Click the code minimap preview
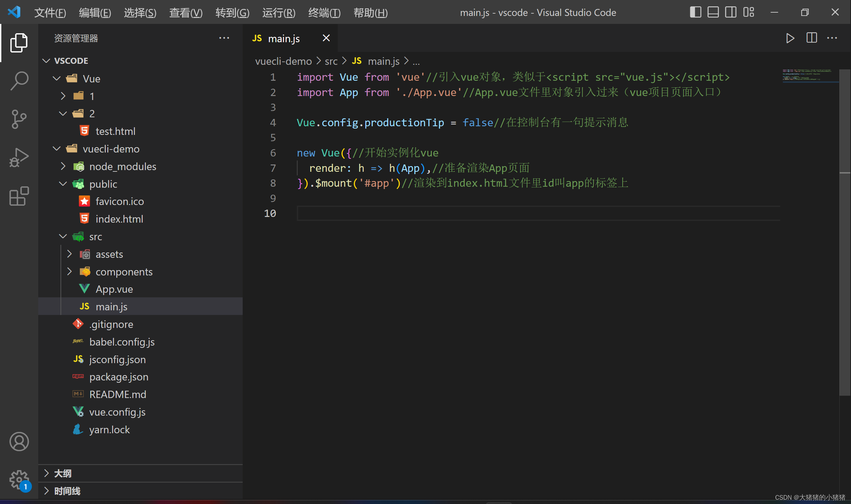 tap(810, 76)
